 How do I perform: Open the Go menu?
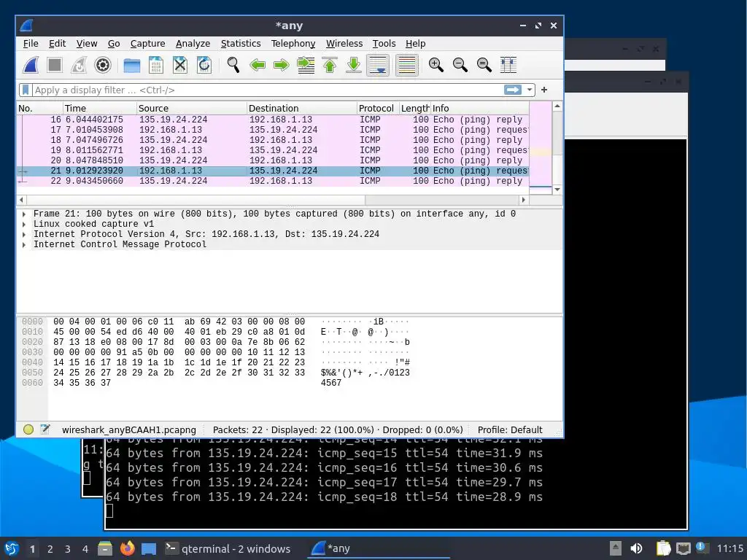(114, 43)
